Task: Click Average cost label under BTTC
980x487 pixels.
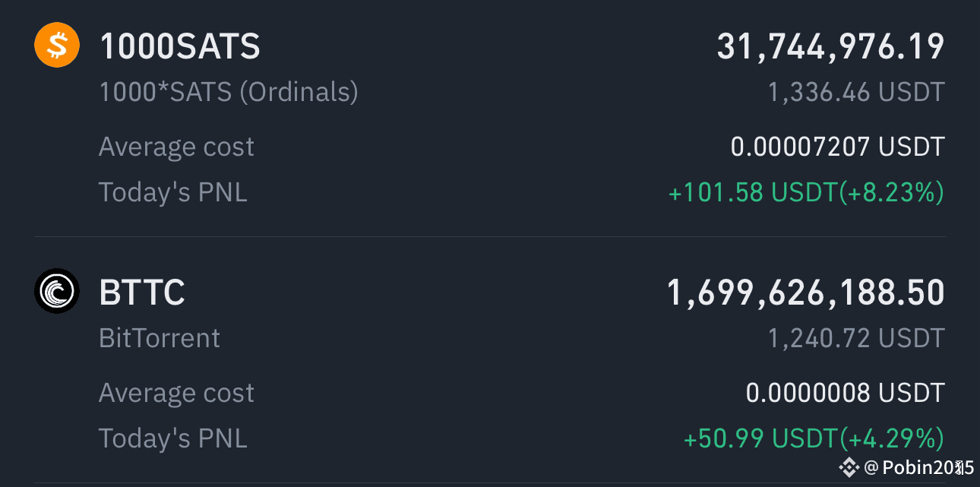Action: pyautogui.click(x=176, y=393)
